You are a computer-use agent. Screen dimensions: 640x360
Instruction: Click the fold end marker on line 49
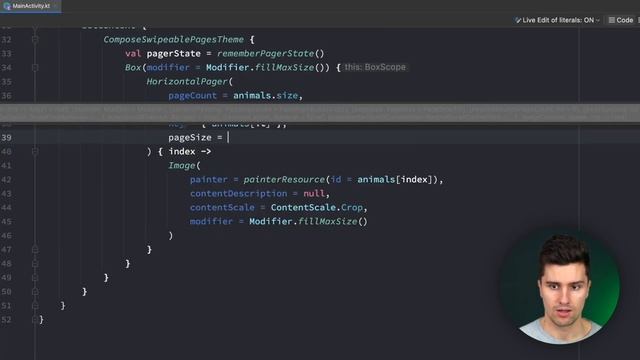35,278
